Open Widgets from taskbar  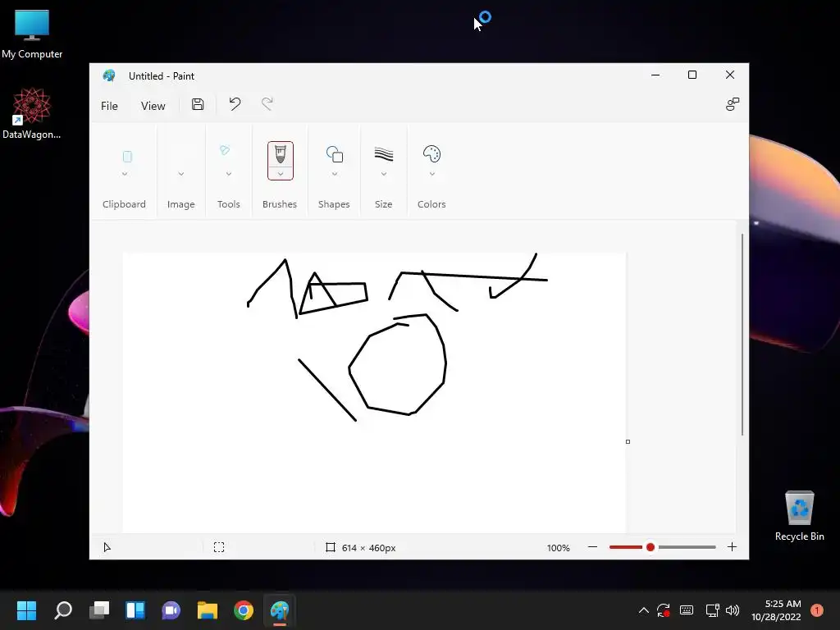pos(135,610)
